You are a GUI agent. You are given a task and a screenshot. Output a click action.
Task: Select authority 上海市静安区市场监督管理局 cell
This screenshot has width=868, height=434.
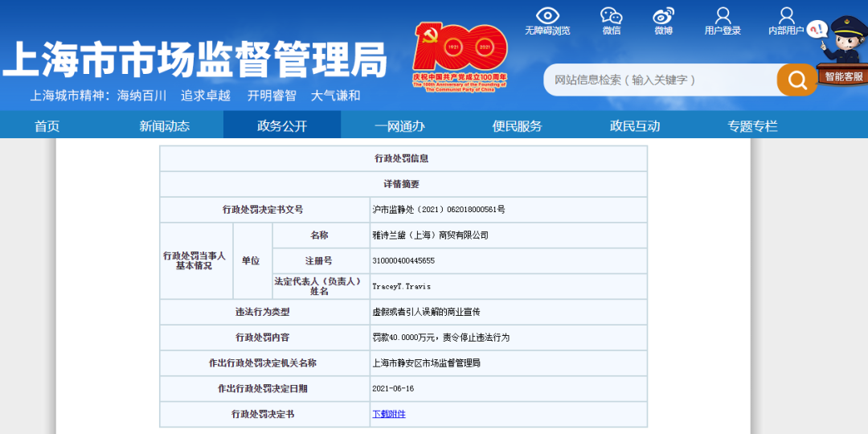coord(508,363)
